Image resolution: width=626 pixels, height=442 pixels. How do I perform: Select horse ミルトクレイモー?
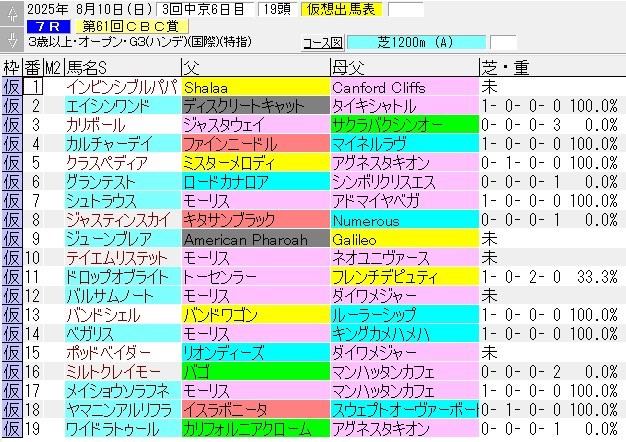tap(123, 371)
